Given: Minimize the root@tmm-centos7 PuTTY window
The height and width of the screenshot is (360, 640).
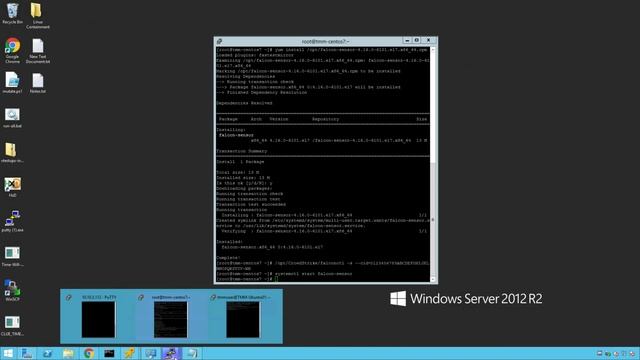Looking at the screenshot, I should click(x=407, y=40).
